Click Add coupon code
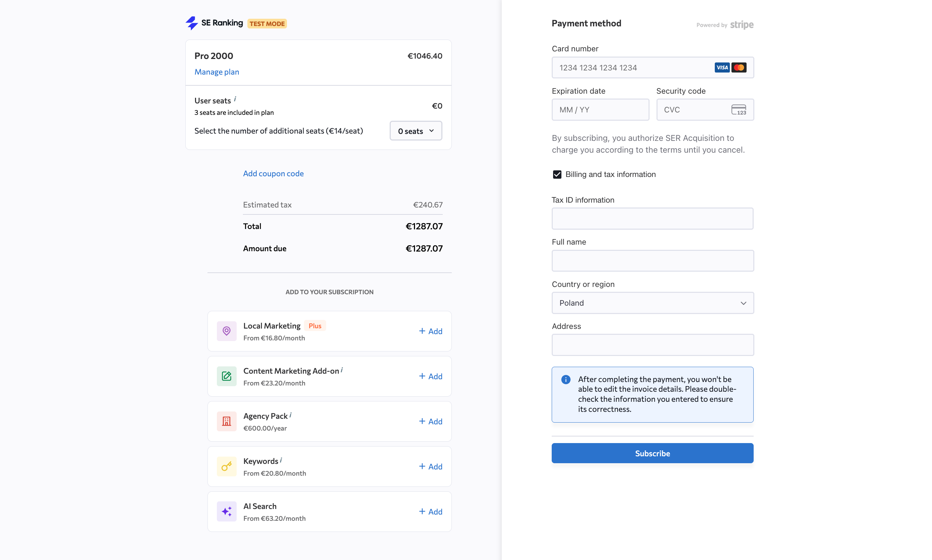This screenshot has height=560, width=932. click(x=273, y=173)
